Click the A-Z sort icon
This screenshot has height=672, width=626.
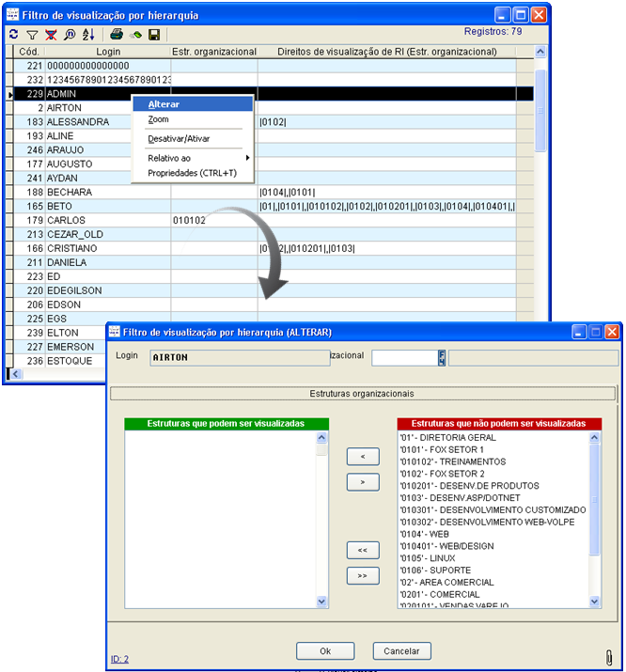(88, 34)
